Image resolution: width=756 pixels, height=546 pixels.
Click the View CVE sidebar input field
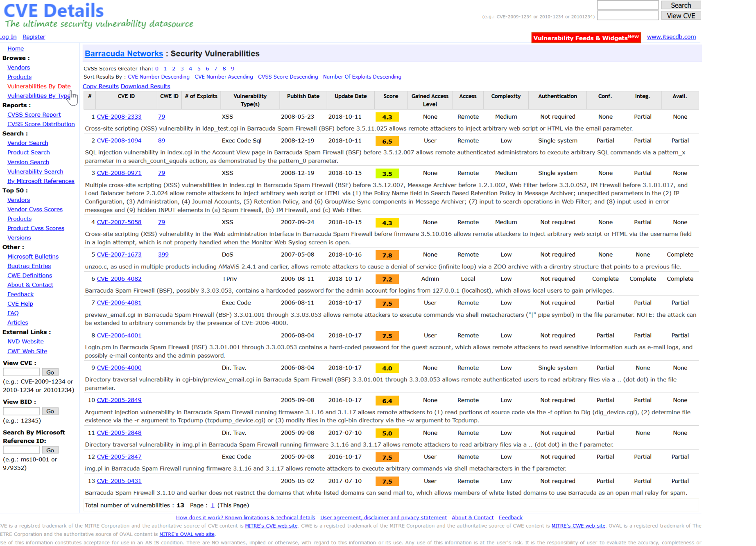21,372
